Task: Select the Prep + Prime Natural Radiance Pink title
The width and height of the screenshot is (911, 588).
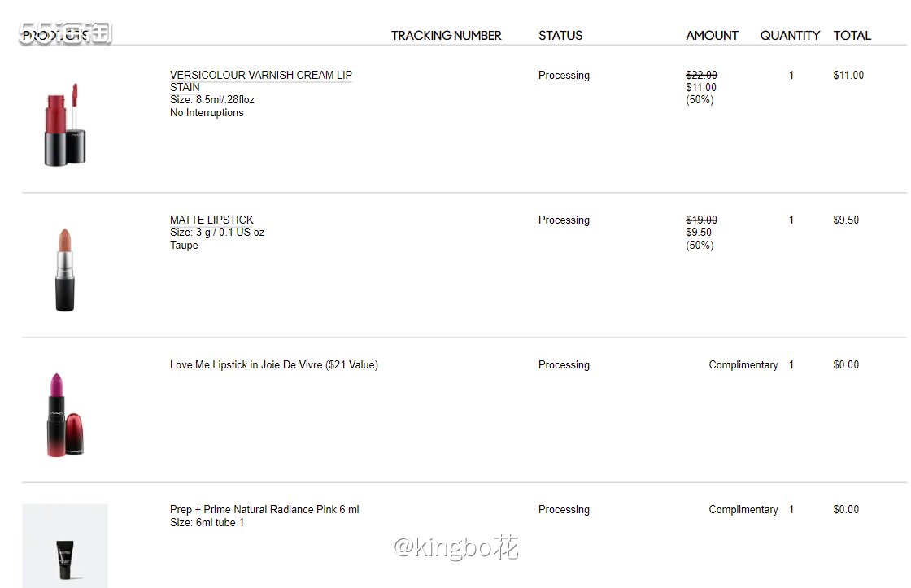Action: click(264, 509)
